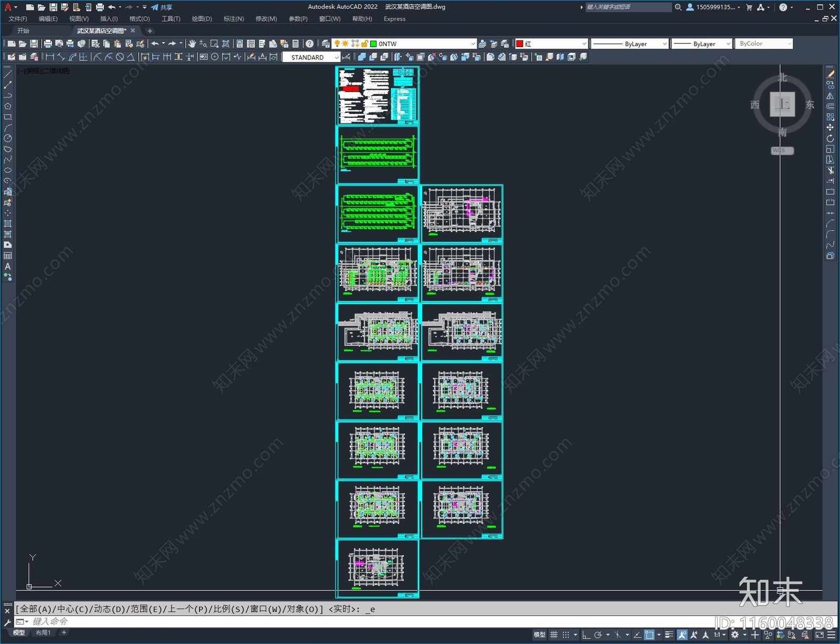Select the Multiline Text tool

[7, 267]
